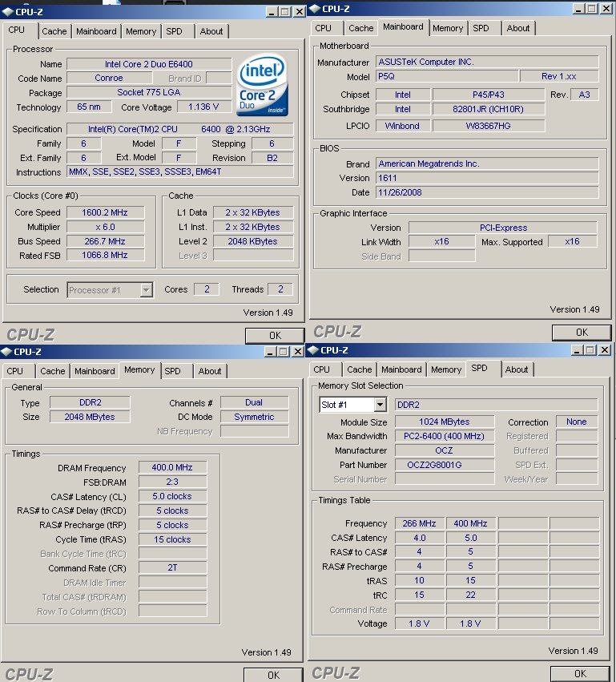Click the 1024 MBytes module size value

pyautogui.click(x=445, y=422)
